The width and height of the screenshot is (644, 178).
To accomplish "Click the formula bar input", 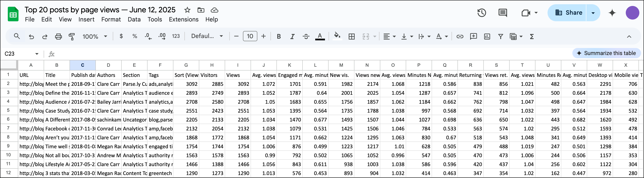I will [312, 54].
